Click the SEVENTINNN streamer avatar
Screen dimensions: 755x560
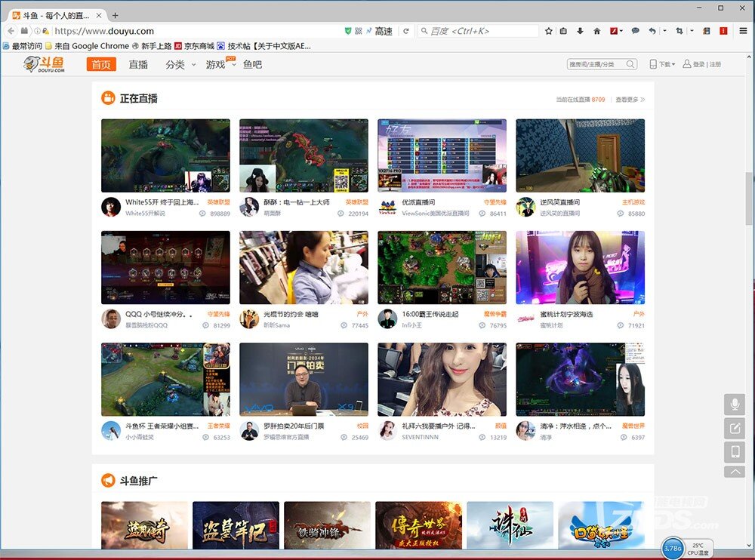tap(387, 431)
